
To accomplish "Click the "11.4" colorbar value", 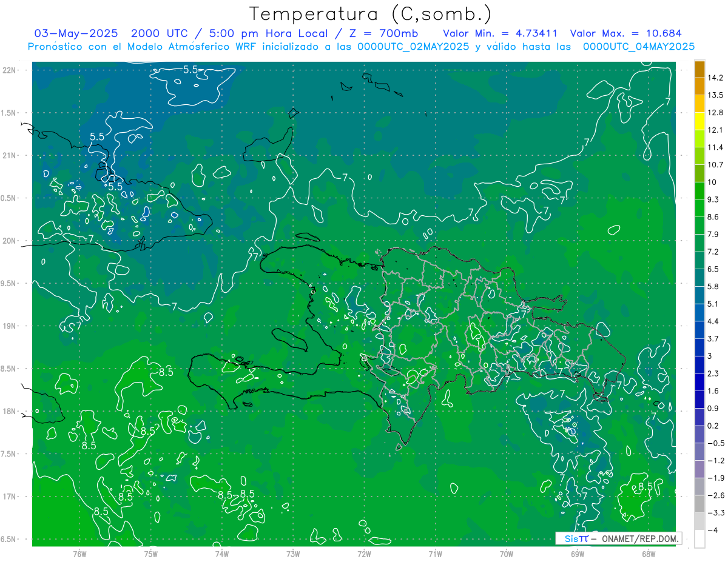I will click(x=716, y=148).
